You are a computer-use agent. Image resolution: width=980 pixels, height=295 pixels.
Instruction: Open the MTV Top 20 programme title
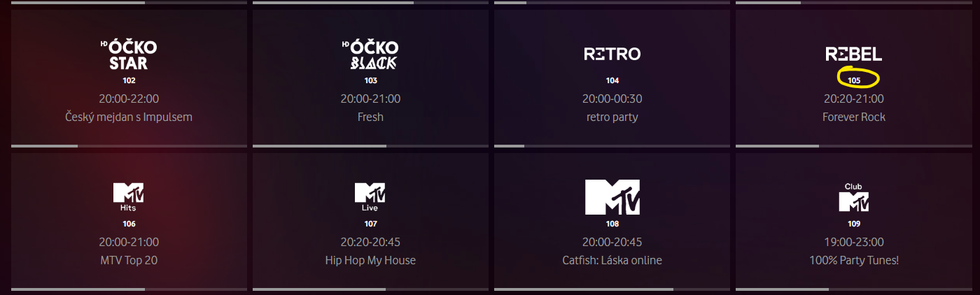(129, 260)
